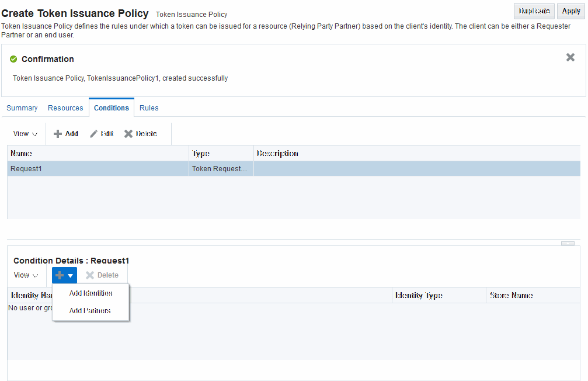Click the Store Name column header
588x381 pixels.
click(x=533, y=296)
